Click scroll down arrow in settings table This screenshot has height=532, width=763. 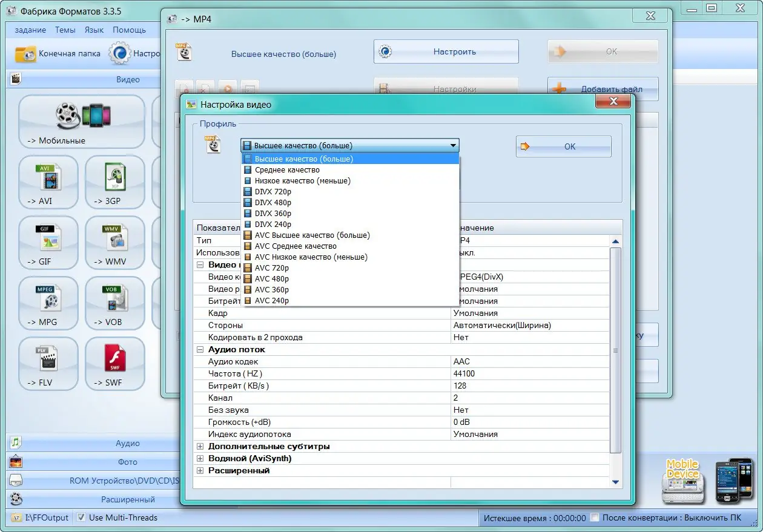(616, 482)
